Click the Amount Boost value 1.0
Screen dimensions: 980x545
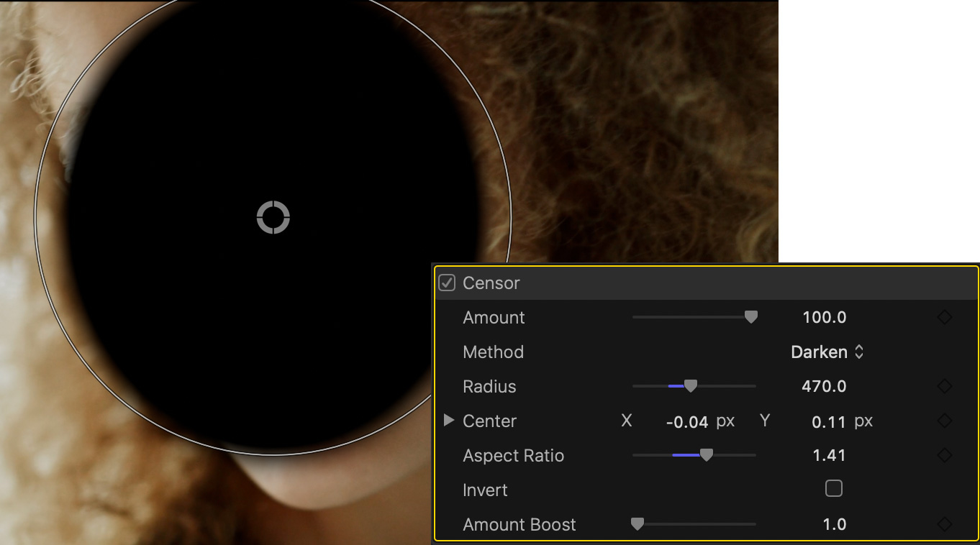[x=835, y=524]
